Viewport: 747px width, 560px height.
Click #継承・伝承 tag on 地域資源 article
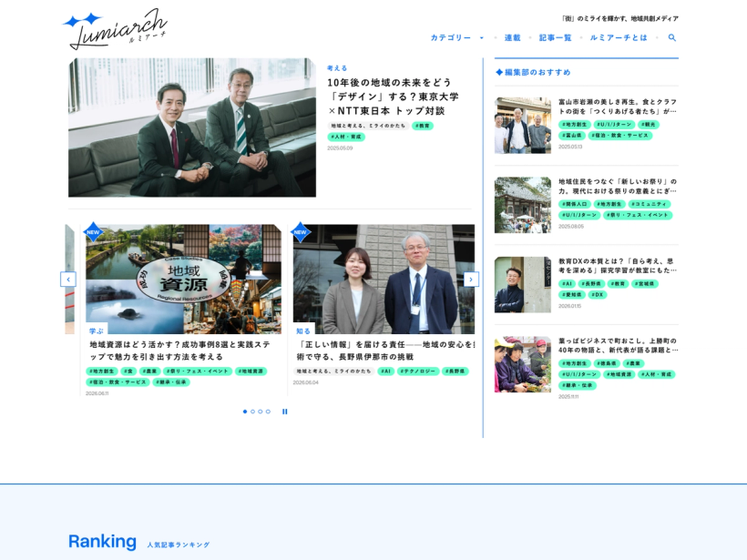(171, 382)
